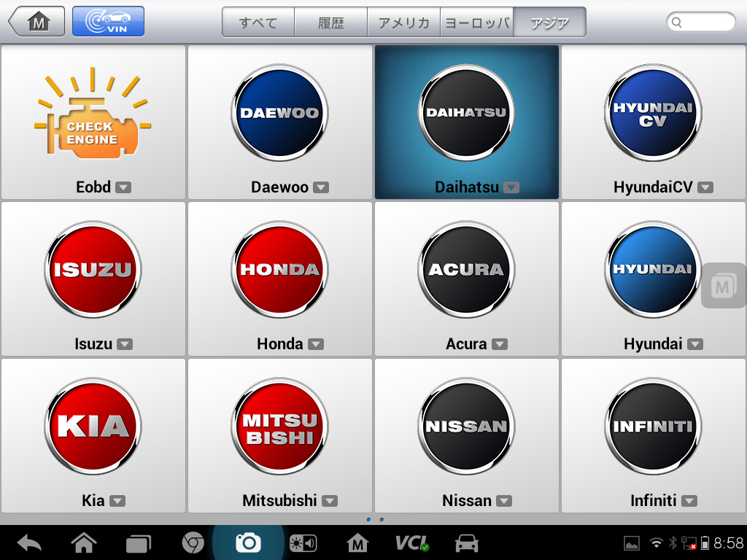Go to the second page indicator dot

382,519
